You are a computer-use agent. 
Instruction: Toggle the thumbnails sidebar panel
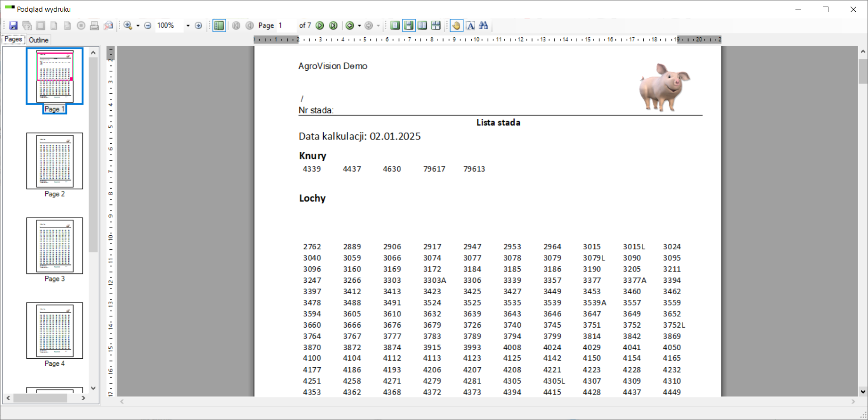[x=219, y=25]
